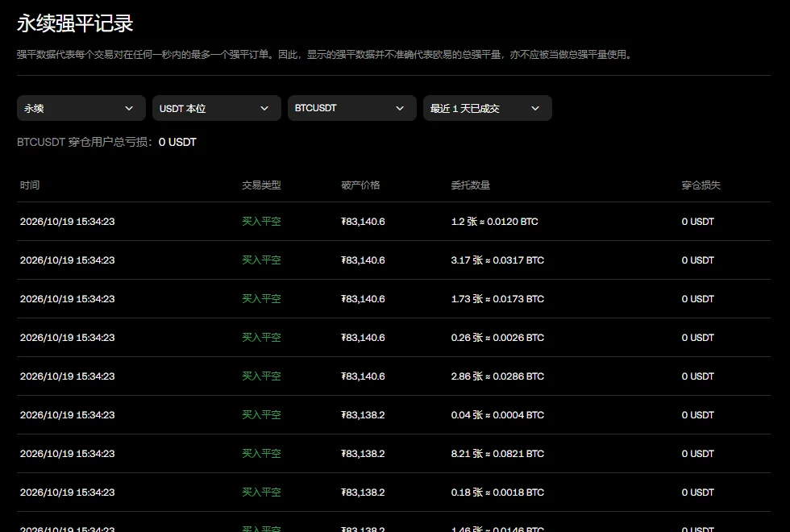Click the 交易类型 column header
790x532 pixels.
point(261,185)
